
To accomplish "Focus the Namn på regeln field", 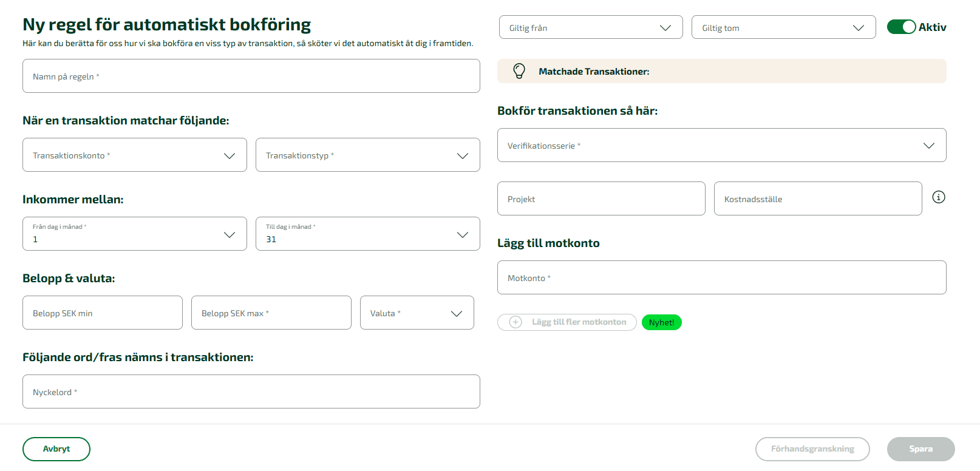I will tap(251, 76).
